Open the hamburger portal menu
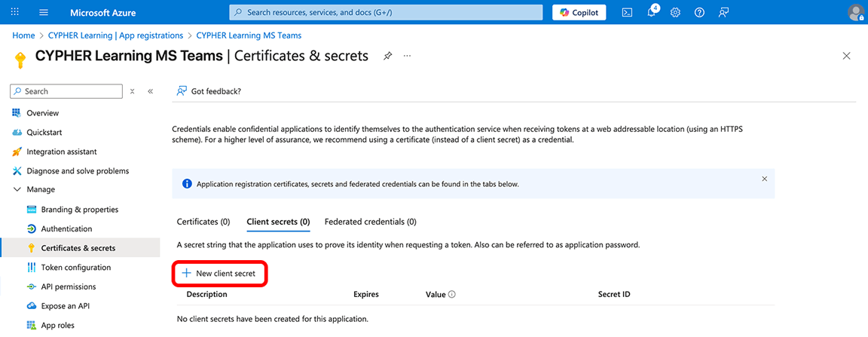868x337 pixels. tap(44, 12)
